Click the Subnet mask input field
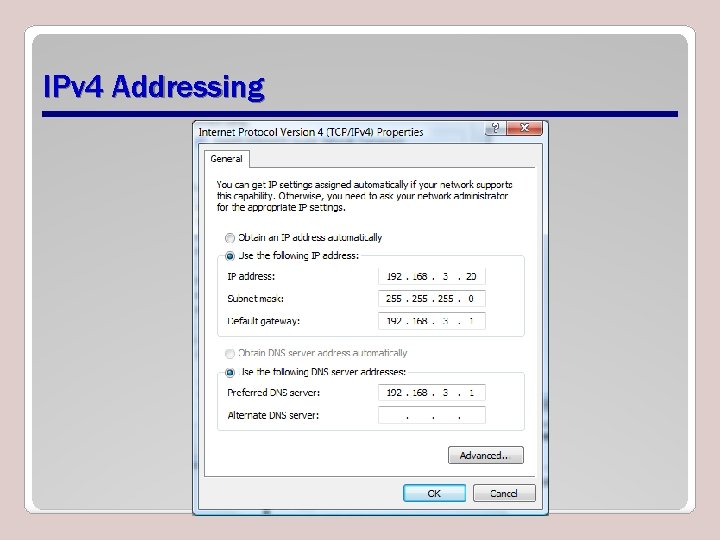Screen dimensions: 720x540 (x=432, y=298)
